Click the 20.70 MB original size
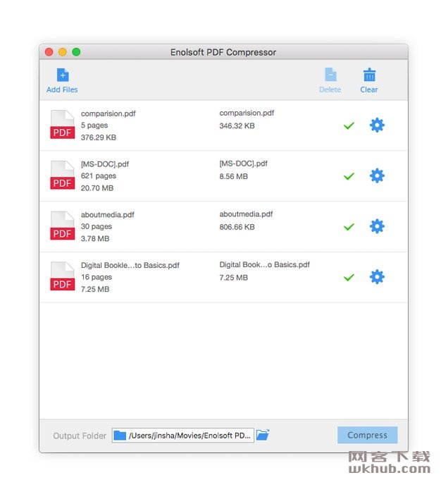Viewport: 448px width, 487px height. pos(97,188)
